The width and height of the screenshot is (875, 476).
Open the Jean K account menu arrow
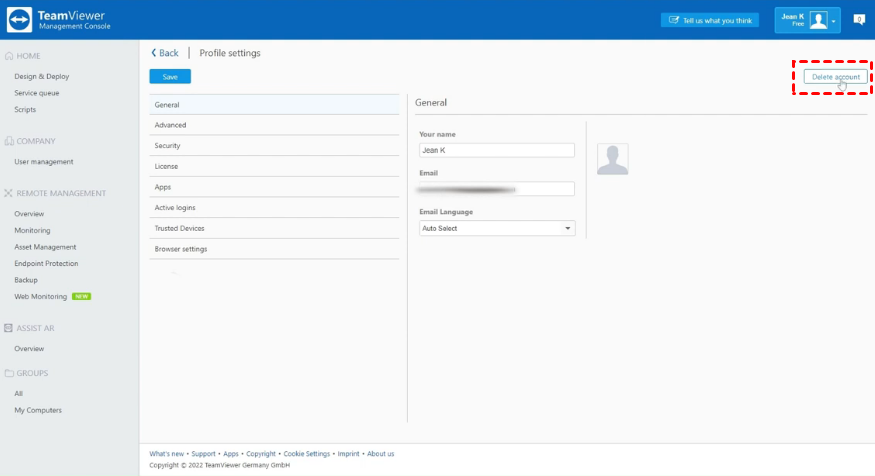[833, 21]
